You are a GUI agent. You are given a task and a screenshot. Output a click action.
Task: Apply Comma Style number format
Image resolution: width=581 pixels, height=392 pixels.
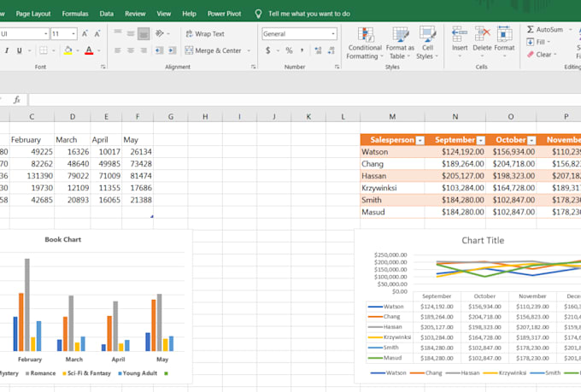click(x=302, y=50)
